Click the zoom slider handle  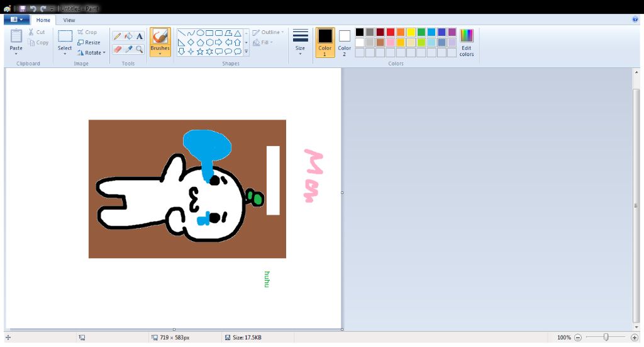click(606, 337)
